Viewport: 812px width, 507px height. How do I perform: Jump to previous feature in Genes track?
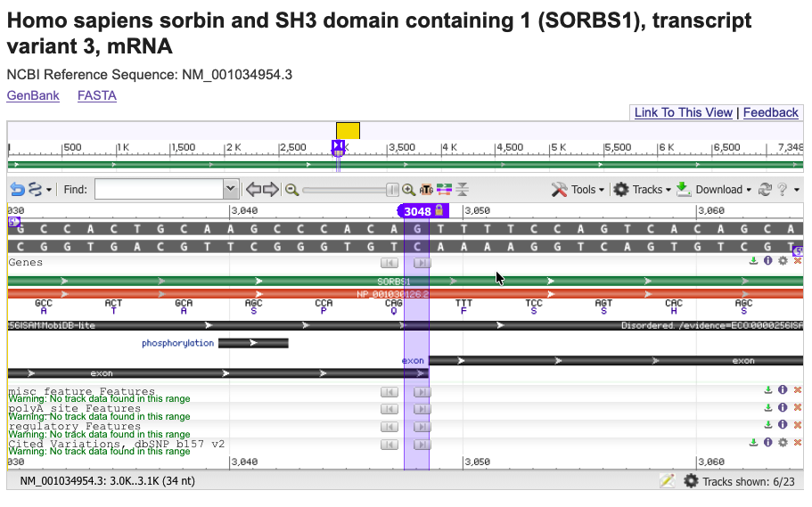click(390, 263)
